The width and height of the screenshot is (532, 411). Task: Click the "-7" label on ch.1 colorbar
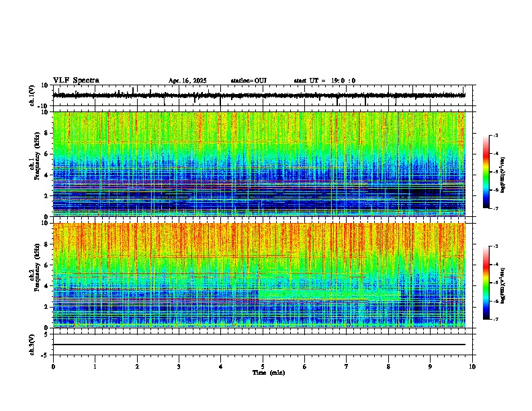[495, 208]
